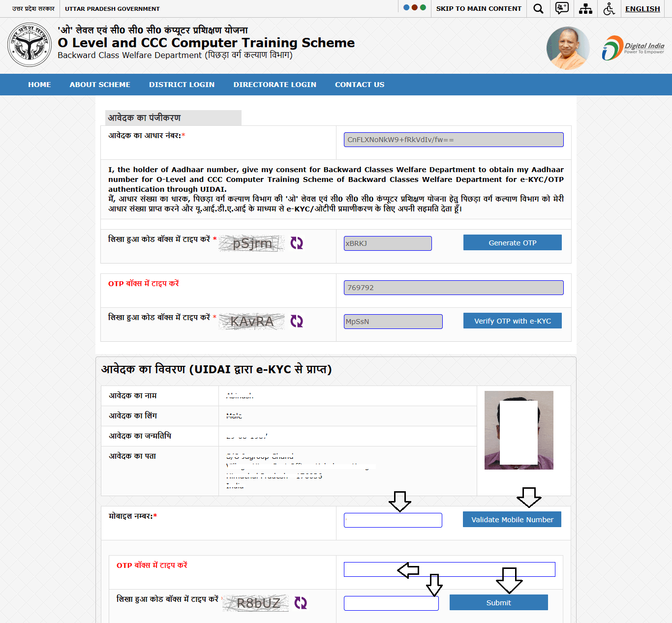The width and height of the screenshot is (672, 623).
Task: Click the Digital India logo
Action: [x=633, y=48]
